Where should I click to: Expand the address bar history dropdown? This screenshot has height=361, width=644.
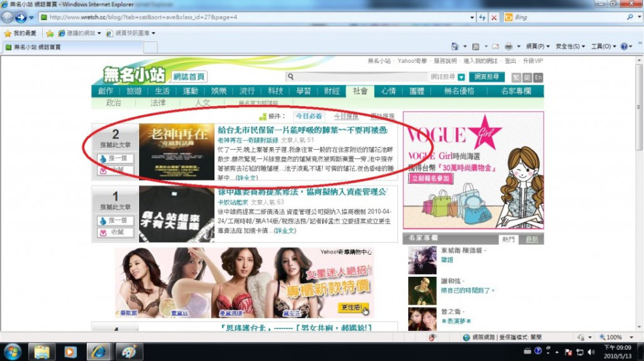[x=472, y=17]
